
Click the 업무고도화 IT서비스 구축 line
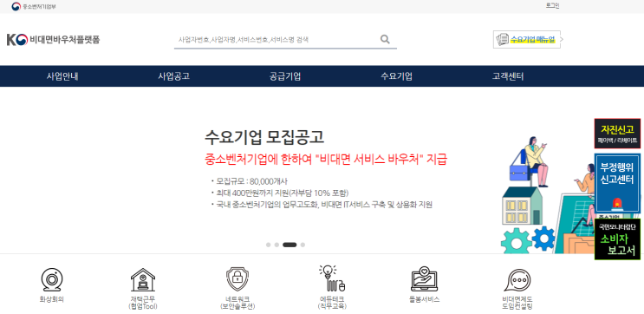(322, 205)
